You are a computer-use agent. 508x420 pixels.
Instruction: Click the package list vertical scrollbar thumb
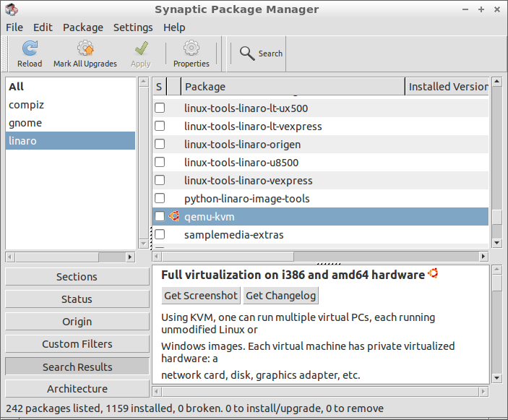click(x=497, y=217)
